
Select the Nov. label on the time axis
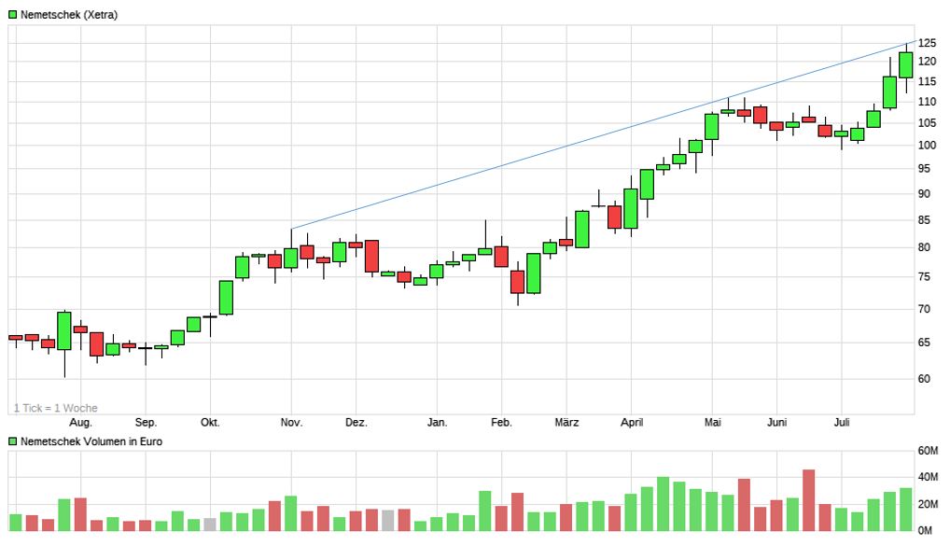click(291, 423)
